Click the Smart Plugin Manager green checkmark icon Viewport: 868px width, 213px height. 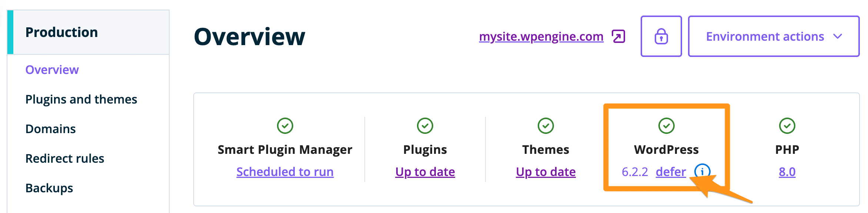click(x=285, y=126)
